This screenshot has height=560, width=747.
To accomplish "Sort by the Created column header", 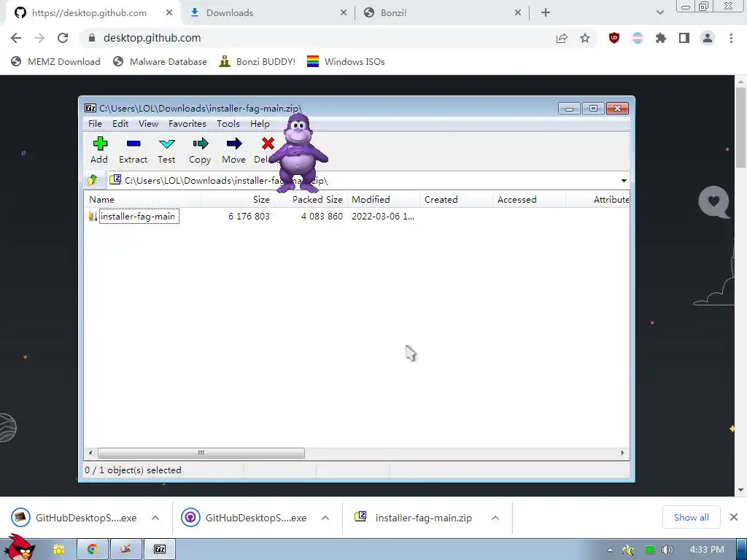I will pyautogui.click(x=457, y=200).
